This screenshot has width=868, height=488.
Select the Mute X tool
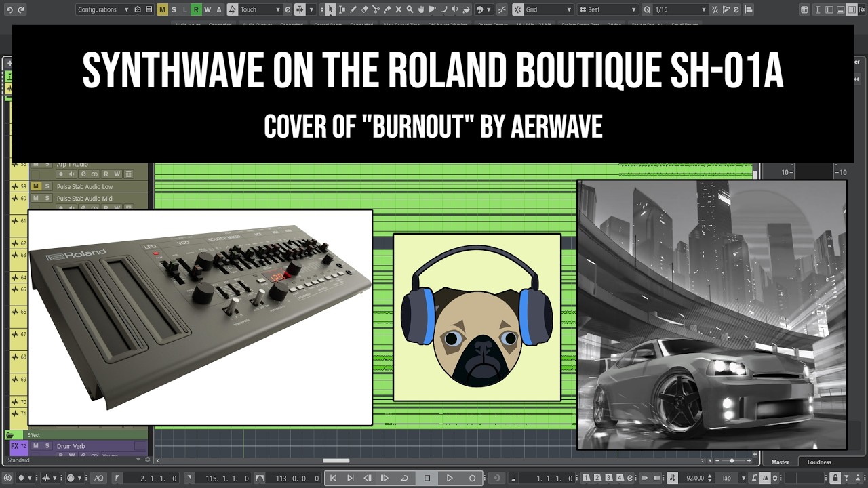[x=399, y=9]
